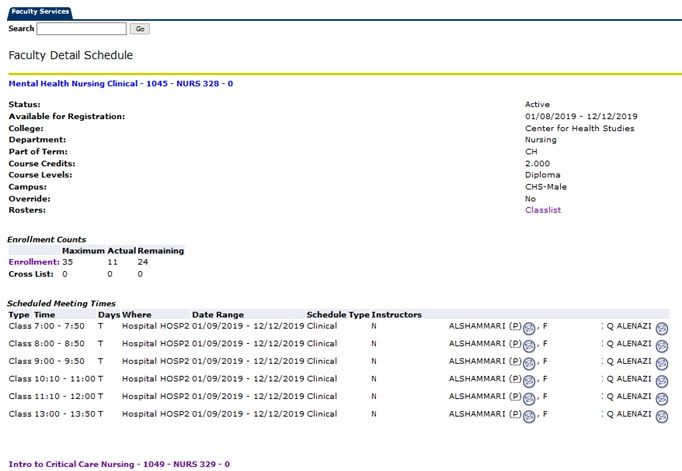
Task: Email Q ALENAZI from the 9:00 - 9:50 class row
Action: click(x=662, y=364)
